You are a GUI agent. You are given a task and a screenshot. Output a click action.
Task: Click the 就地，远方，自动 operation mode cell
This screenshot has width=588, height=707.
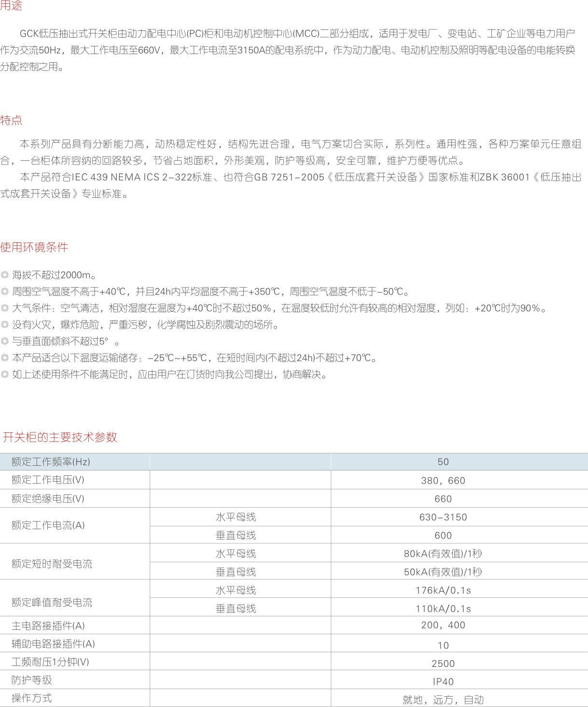[443, 700]
